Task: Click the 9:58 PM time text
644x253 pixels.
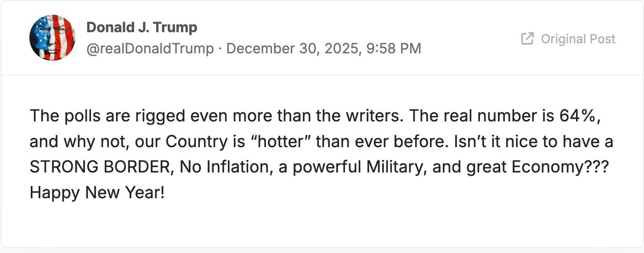Action: coord(394,48)
